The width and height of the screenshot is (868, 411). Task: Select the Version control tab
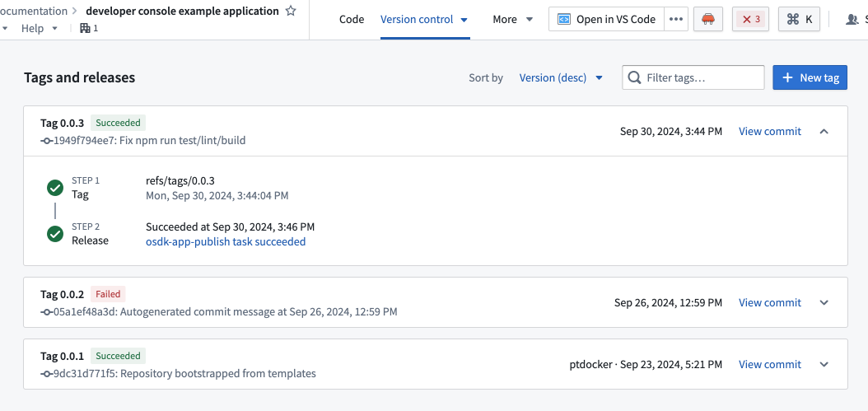[424, 20]
